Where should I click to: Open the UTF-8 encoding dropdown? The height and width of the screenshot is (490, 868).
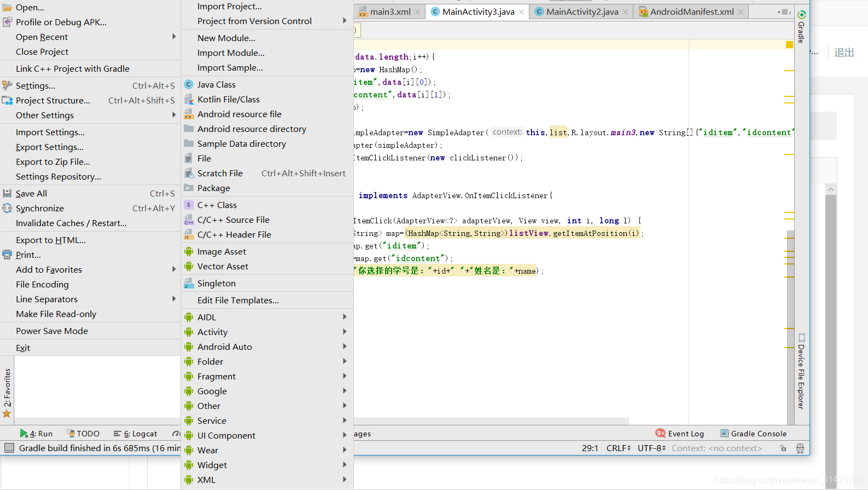pos(651,448)
